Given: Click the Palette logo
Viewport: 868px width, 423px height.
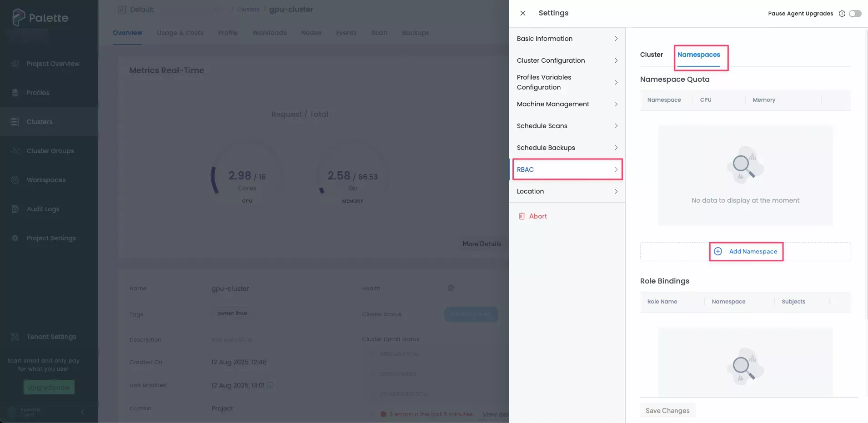Looking at the screenshot, I should tap(41, 17).
